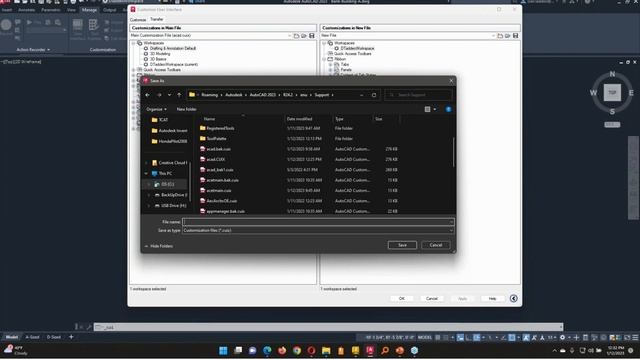Viewport: 640px width, 360px height.
Task: Switch to Transfer tab in CUI
Action: click(156, 19)
